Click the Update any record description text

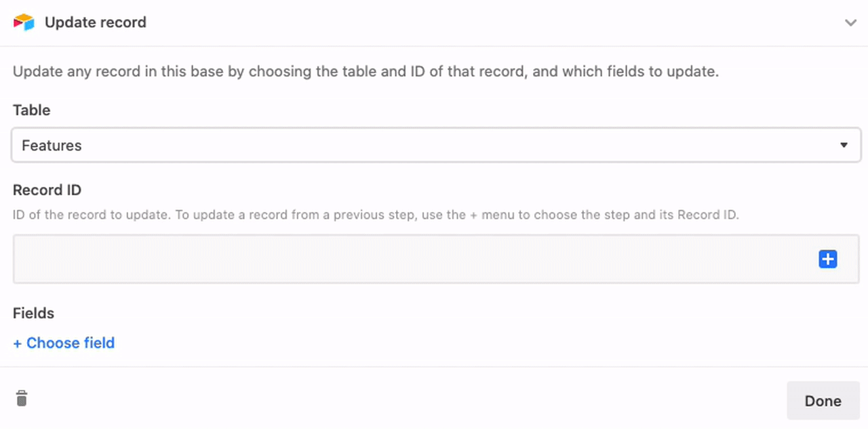(x=366, y=71)
